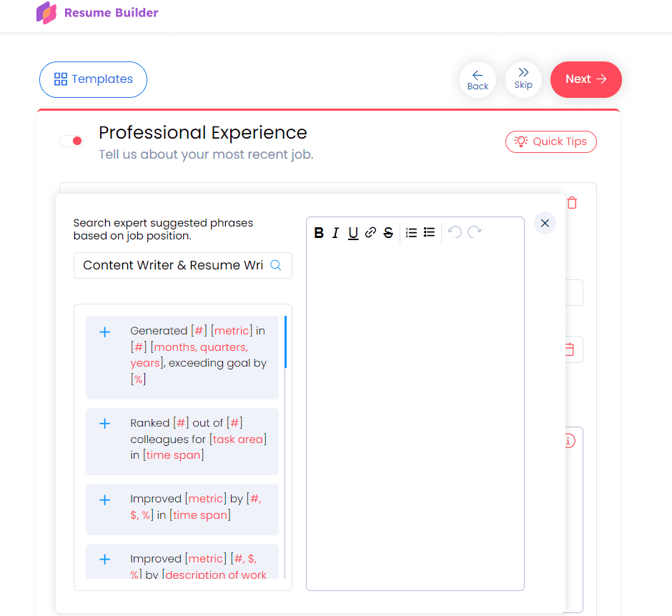Click the Next button
Image resolution: width=672 pixels, height=616 pixels.
586,79
